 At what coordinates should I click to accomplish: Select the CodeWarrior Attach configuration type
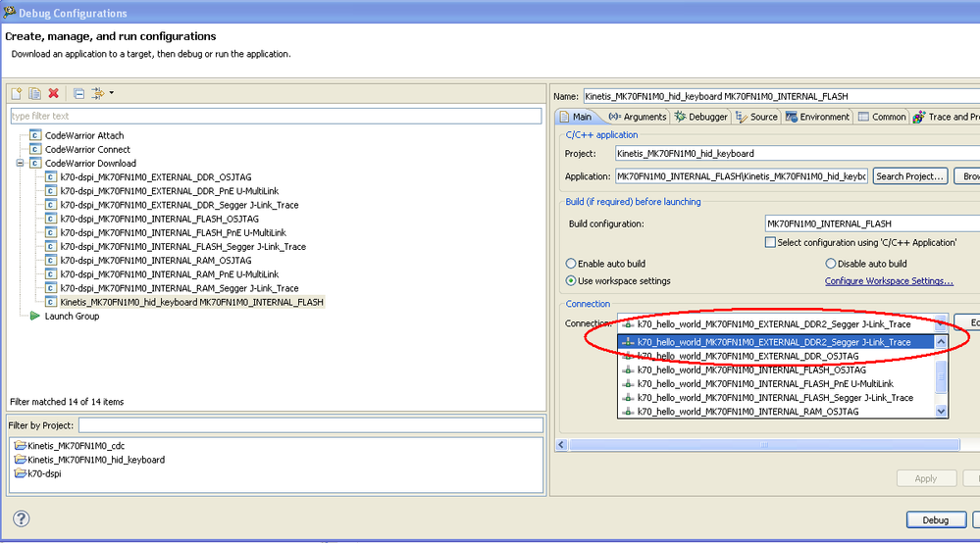tap(84, 135)
